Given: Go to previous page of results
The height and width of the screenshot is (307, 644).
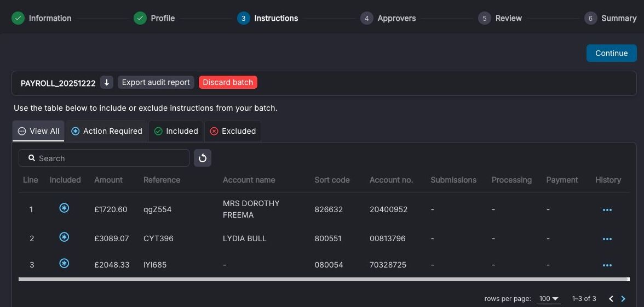Looking at the screenshot, I should click(x=611, y=299).
